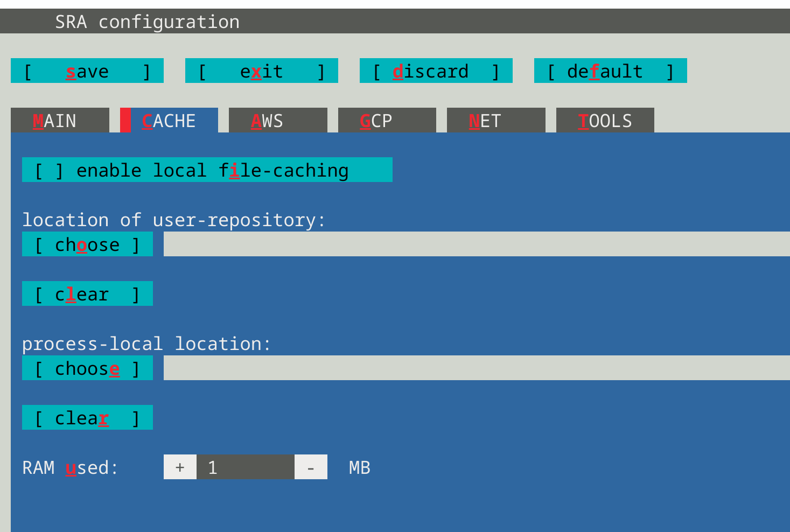
Task: Choose a location for the user-repository
Action: click(x=87, y=244)
